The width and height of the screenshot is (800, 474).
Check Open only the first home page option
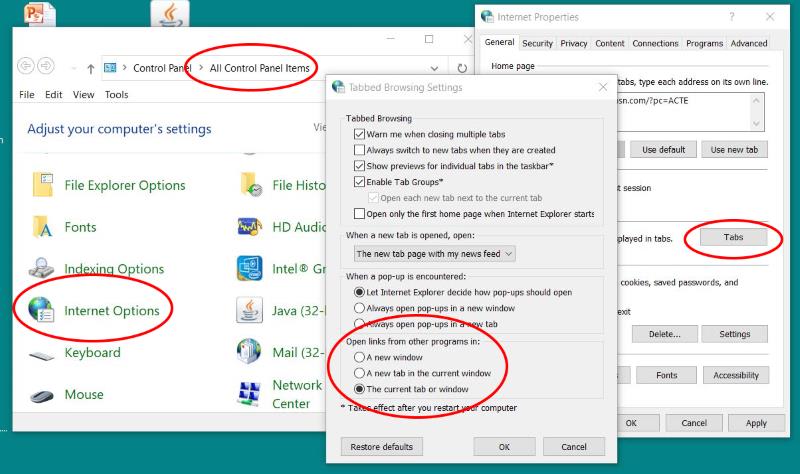[359, 213]
